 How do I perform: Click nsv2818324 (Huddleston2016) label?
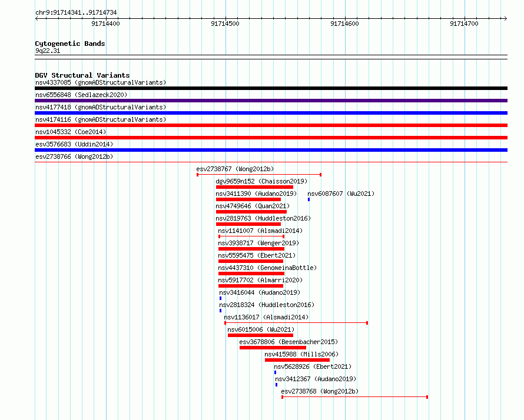[267, 305]
